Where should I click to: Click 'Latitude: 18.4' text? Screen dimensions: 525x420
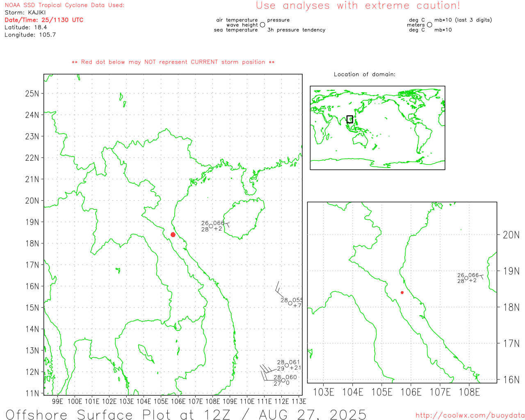[x=26, y=27]
